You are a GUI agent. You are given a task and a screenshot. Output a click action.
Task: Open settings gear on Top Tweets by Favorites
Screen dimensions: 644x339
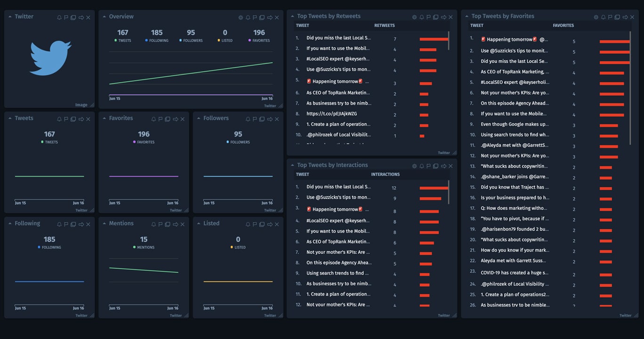pos(596,17)
